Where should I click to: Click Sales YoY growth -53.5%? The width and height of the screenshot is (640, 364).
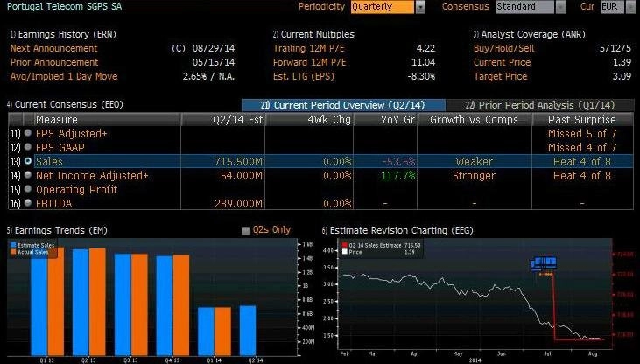[398, 162]
